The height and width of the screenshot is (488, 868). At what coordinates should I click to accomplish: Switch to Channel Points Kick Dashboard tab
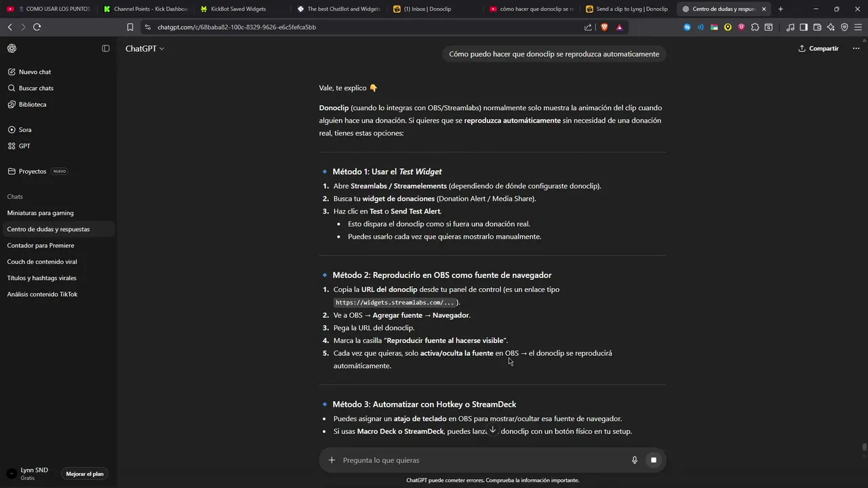click(145, 9)
